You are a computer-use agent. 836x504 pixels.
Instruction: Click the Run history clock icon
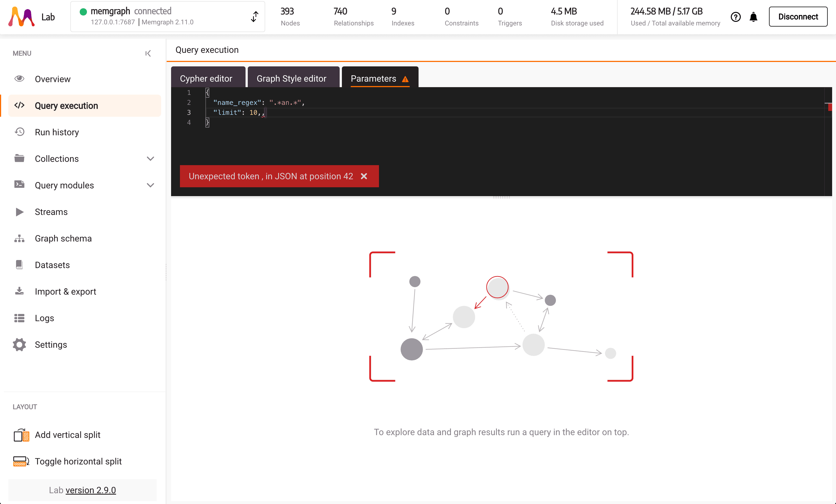pyautogui.click(x=19, y=132)
